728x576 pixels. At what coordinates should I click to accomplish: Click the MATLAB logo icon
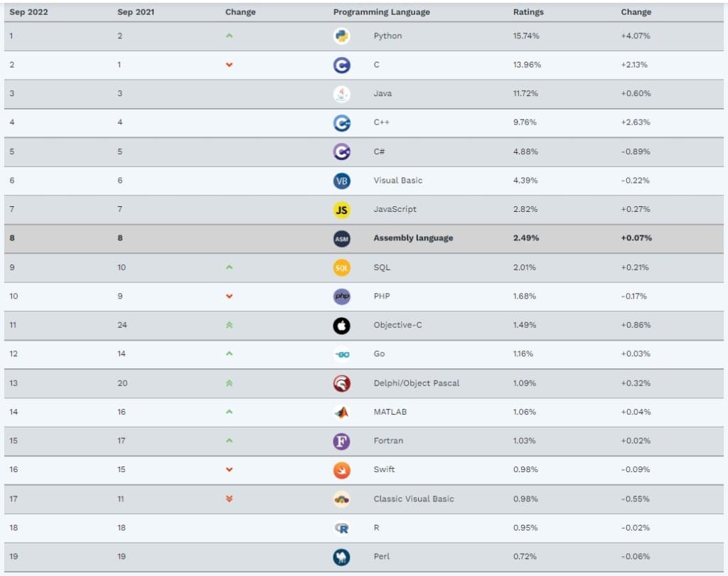[x=342, y=412]
